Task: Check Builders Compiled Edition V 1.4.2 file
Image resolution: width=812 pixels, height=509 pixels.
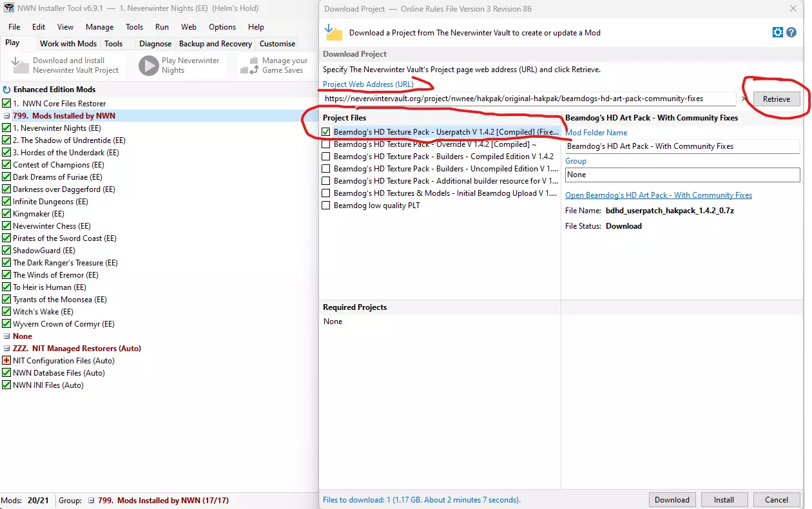Action: coord(326,157)
